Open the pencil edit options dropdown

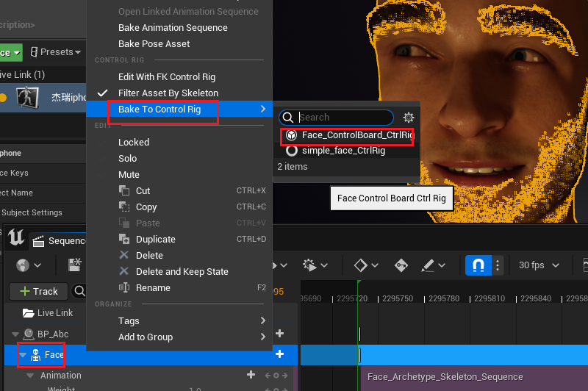pyautogui.click(x=433, y=265)
